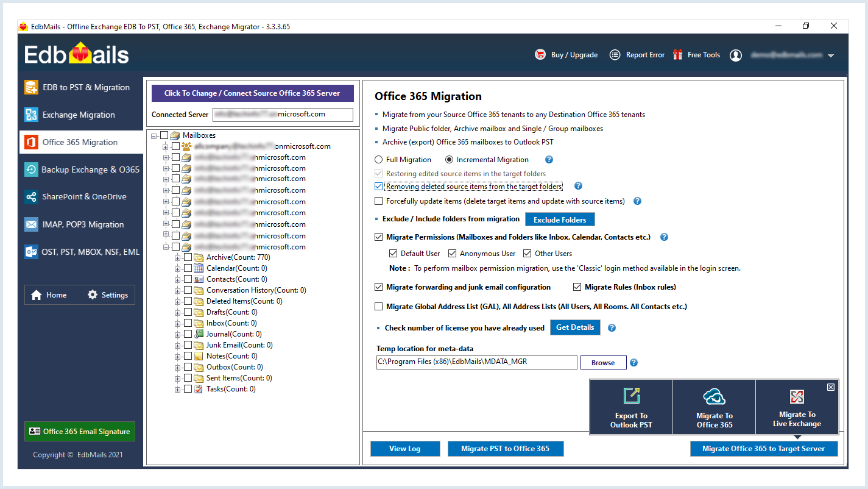Image resolution: width=868 pixels, height=489 pixels.
Task: Click the Buy / Upgrade cart icon
Action: tap(540, 55)
